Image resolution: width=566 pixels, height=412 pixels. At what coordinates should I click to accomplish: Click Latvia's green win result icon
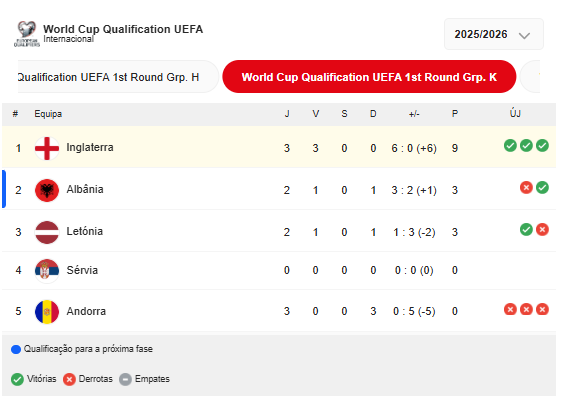pyautogui.click(x=526, y=229)
